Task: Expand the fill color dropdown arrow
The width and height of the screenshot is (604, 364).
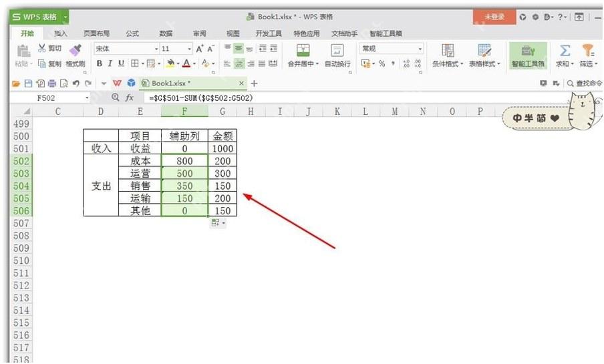Action: 178,63
